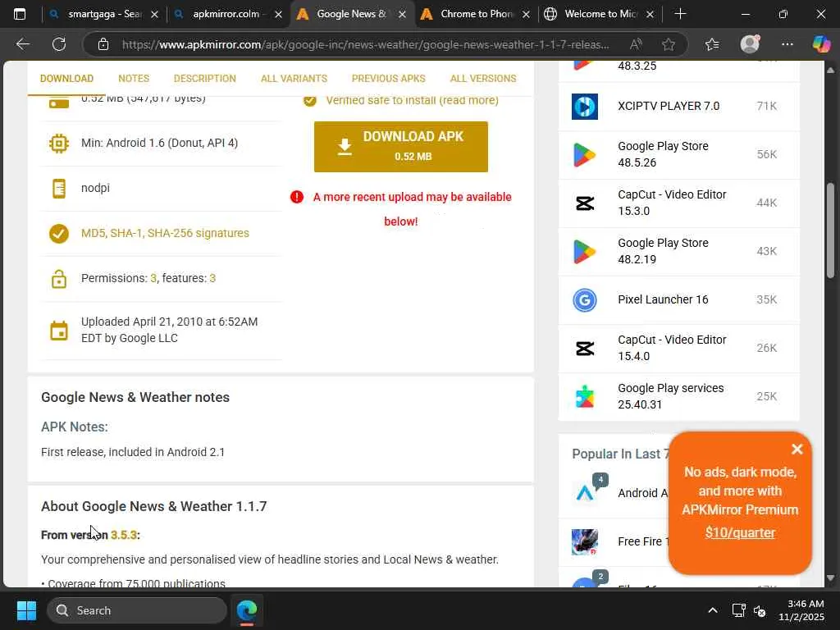Click the CapCut 15.3.0 icon
This screenshot has height=630, width=840.
pyautogui.click(x=584, y=203)
